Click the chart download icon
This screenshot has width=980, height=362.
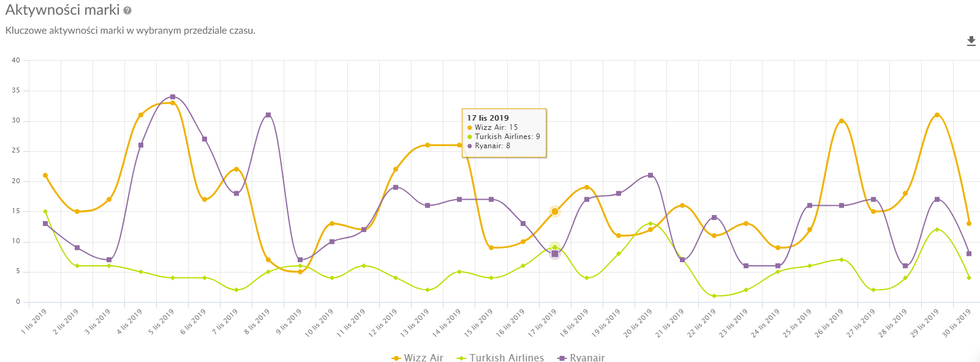(x=971, y=41)
